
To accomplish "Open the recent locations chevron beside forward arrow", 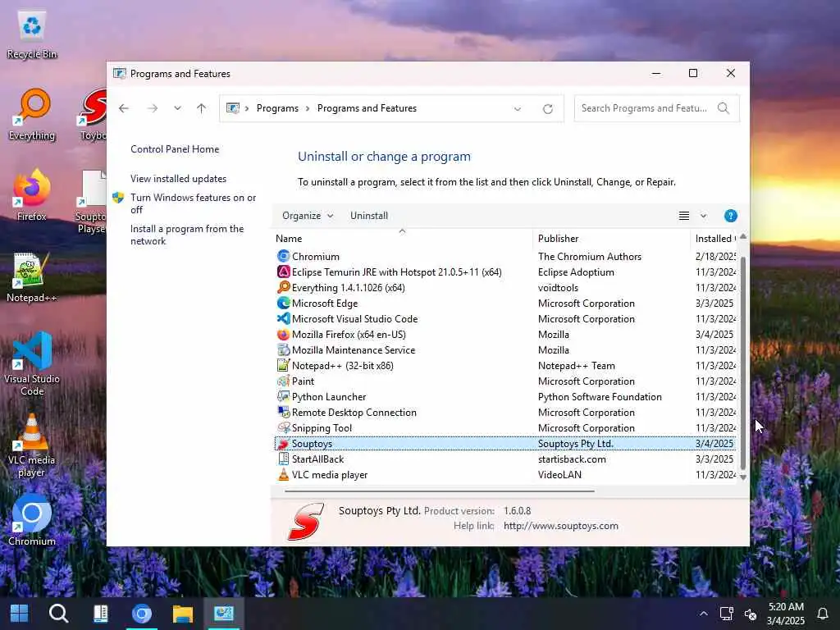I will coord(177,108).
